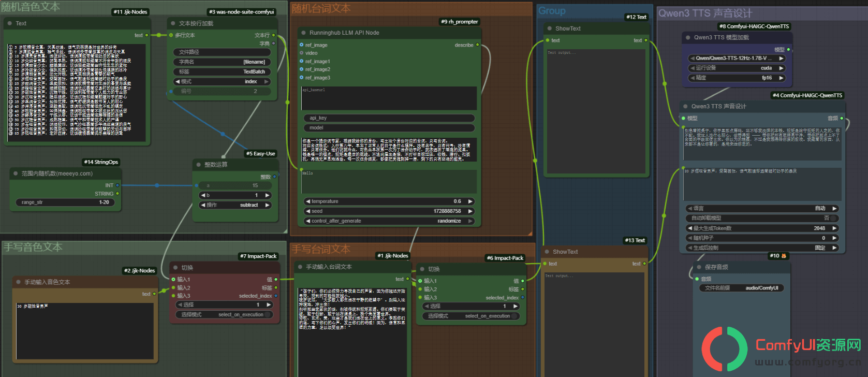Click the 字典 output port on 文本按行加载
The image size is (868, 377).
(273, 44)
